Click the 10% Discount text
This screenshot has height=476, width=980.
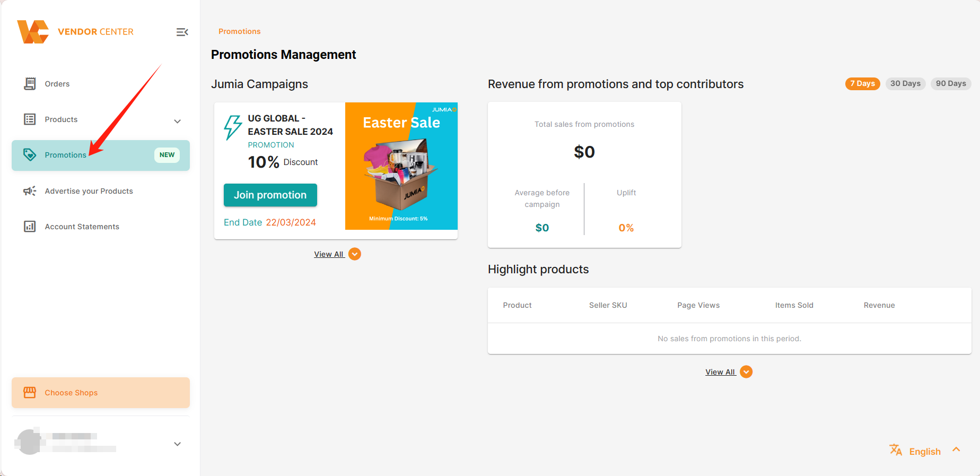[x=283, y=162]
